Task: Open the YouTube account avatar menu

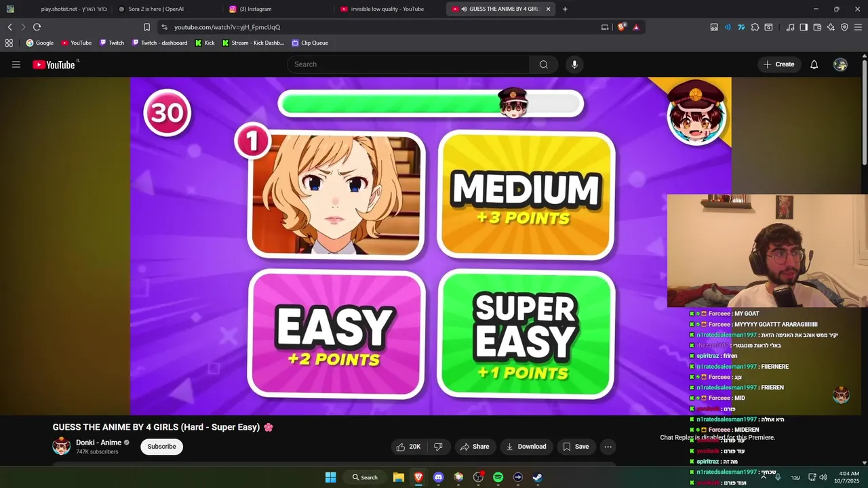Action: [840, 64]
